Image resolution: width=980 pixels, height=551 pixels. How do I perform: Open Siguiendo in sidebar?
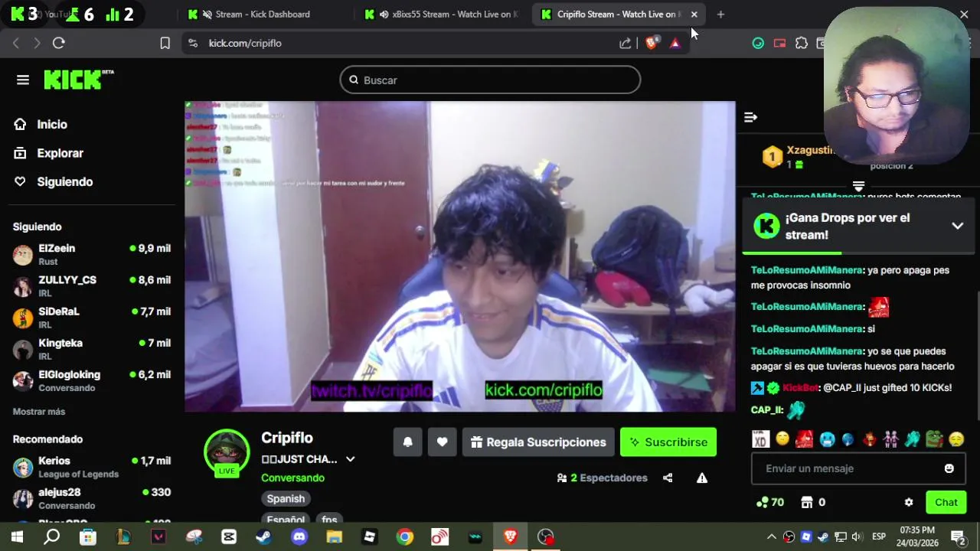point(54,181)
